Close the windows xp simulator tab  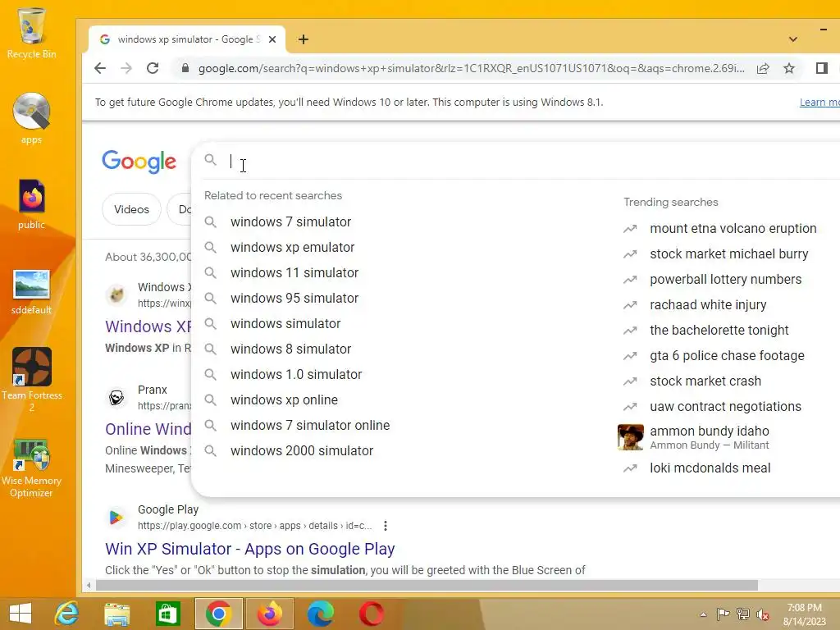(x=272, y=39)
